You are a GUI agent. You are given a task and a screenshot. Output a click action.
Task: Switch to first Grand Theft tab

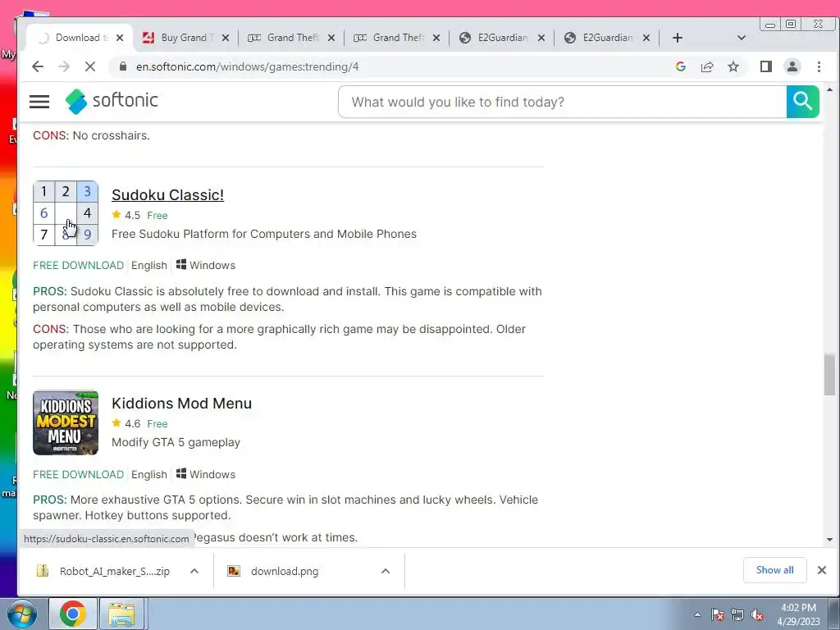click(x=291, y=38)
